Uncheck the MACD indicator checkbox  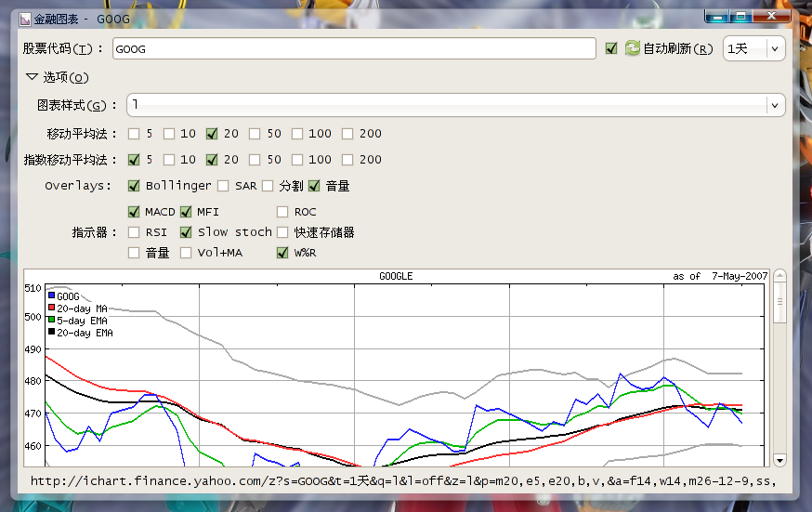[134, 212]
